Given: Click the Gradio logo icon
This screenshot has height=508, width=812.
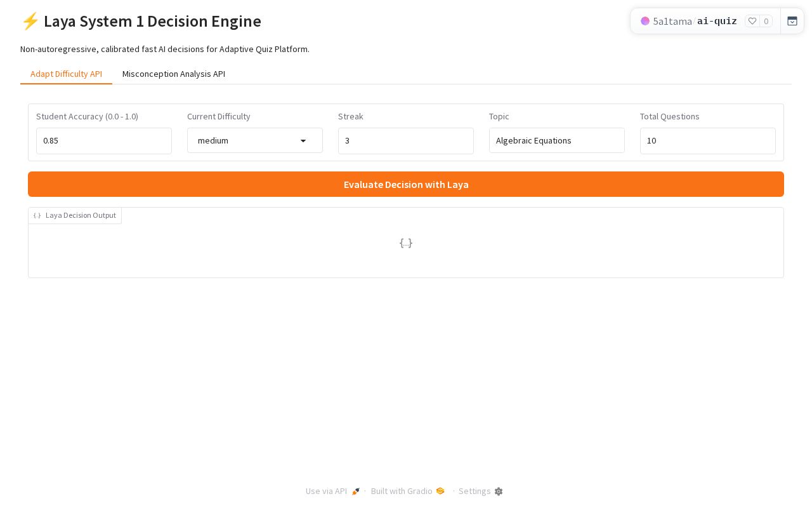Looking at the screenshot, I should (x=440, y=491).
